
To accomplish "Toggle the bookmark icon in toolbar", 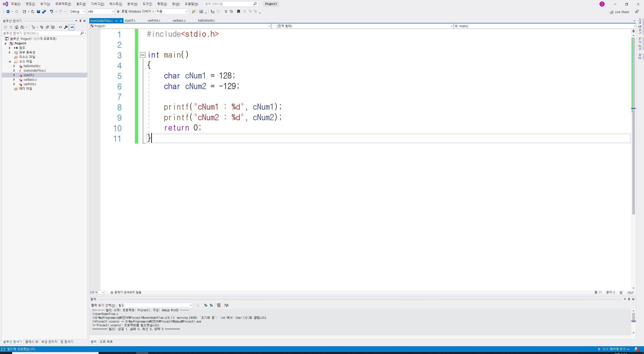I will coord(238,12).
